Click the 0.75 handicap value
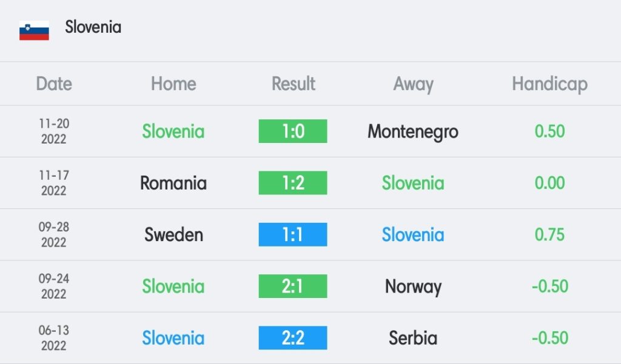621x364 pixels. pyautogui.click(x=549, y=234)
